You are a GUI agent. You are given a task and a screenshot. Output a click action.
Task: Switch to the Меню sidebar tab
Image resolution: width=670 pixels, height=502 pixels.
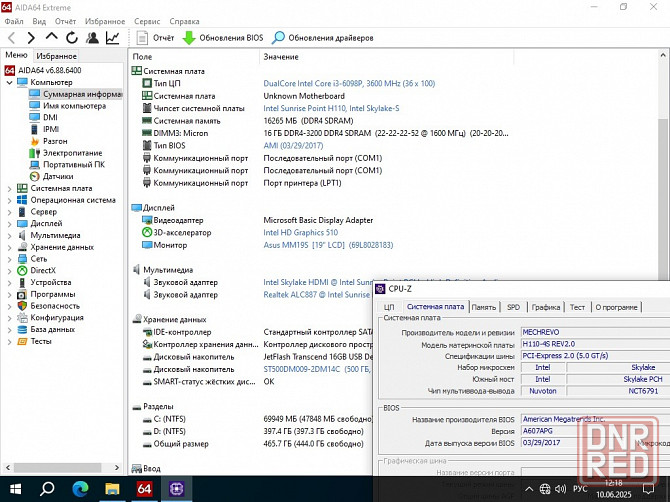point(16,55)
